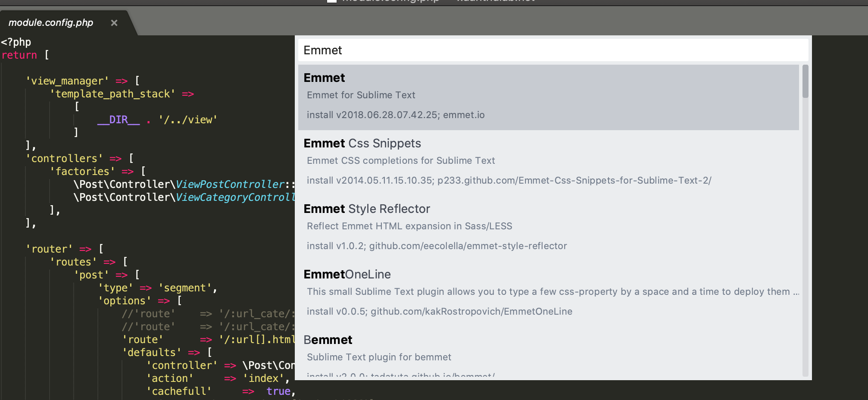Click the 'post' key in code
Viewport: 868px width, 400px height.
point(91,275)
